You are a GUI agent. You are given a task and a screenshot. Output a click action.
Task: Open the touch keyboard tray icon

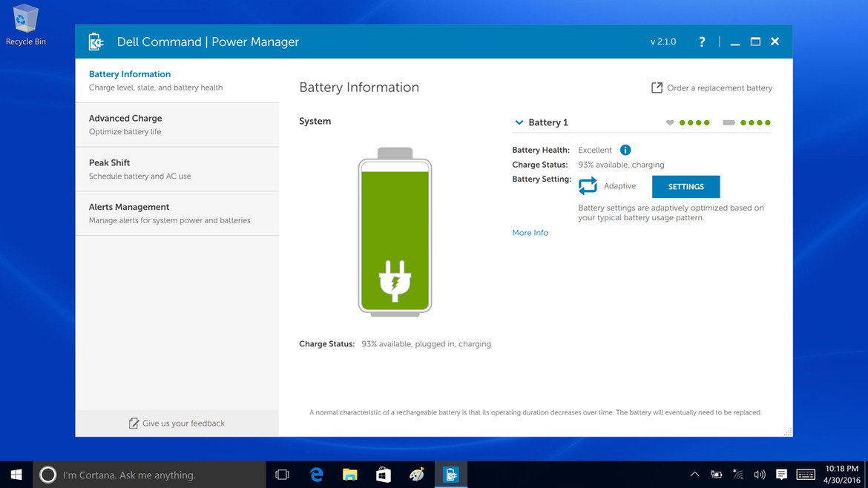point(806,474)
